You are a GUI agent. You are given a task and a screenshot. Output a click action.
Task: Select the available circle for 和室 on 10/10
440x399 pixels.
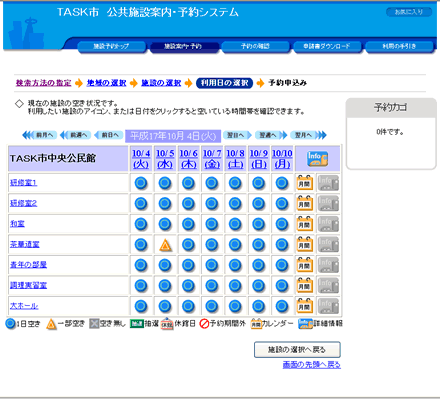pyautogui.click(x=282, y=224)
